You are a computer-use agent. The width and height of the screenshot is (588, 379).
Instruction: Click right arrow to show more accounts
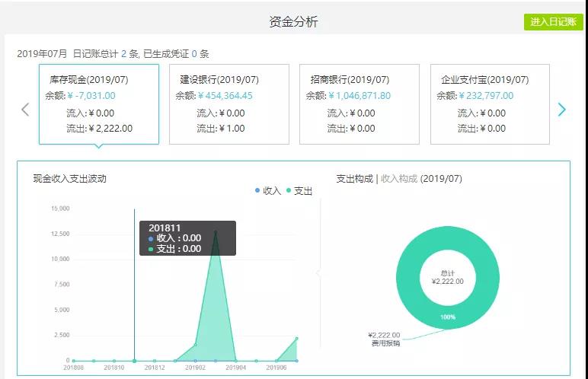[562, 110]
